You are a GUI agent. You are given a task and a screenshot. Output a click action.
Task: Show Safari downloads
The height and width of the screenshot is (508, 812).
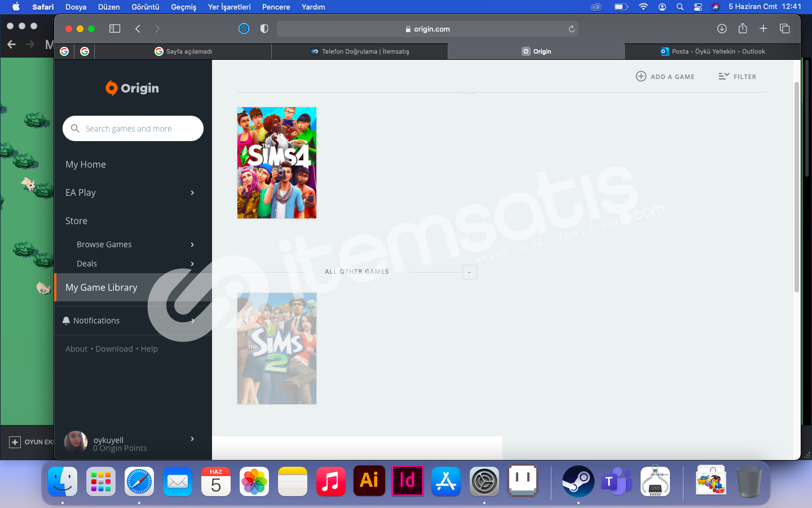[722, 29]
